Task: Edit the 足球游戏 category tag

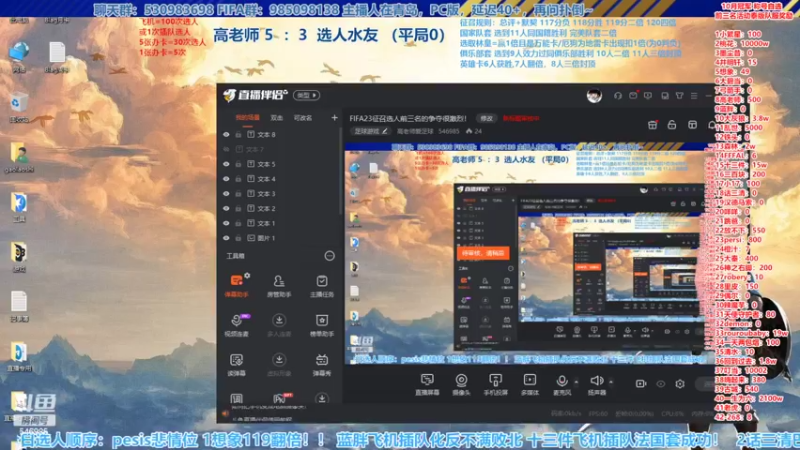Action: [x=371, y=131]
